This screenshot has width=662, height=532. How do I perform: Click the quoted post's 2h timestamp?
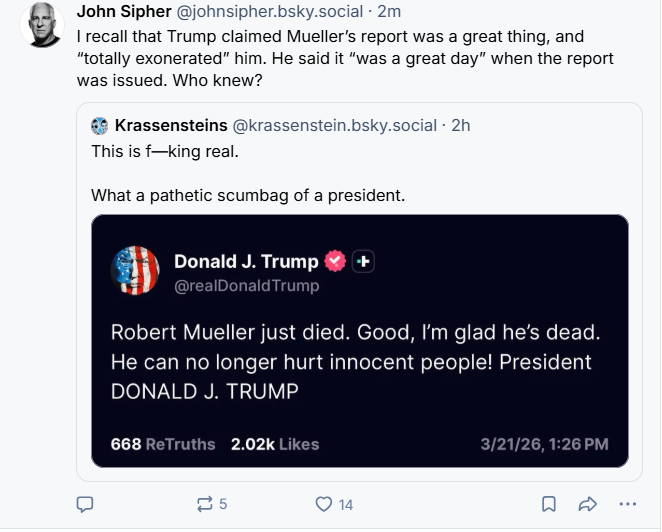461,125
